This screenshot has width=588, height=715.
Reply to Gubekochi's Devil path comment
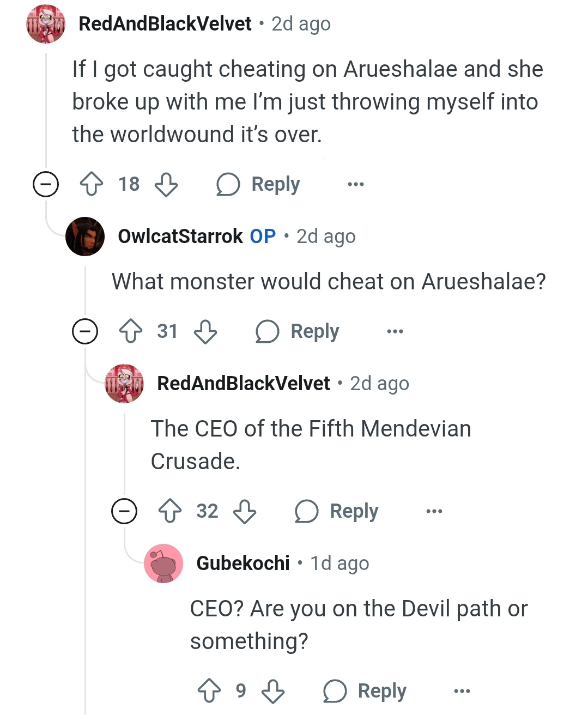click(x=365, y=691)
